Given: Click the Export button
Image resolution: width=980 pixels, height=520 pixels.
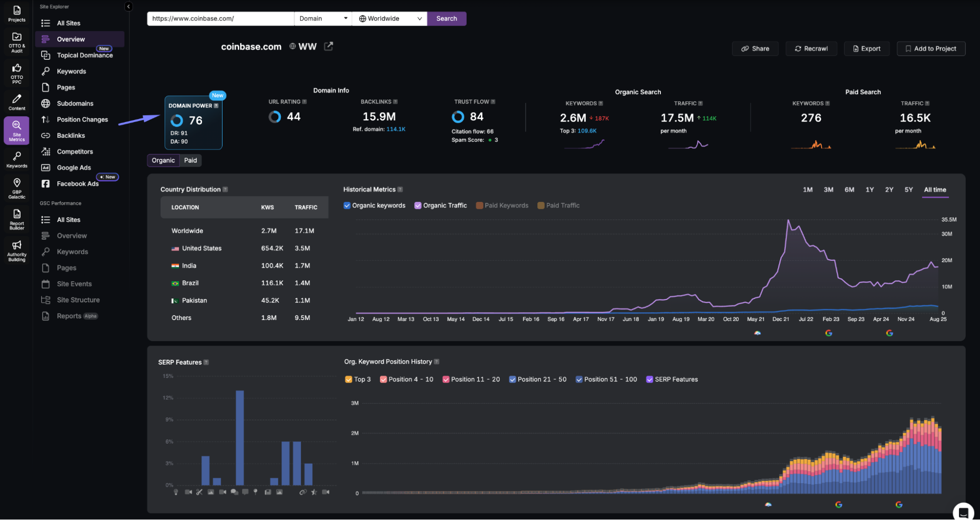Looking at the screenshot, I should 866,49.
